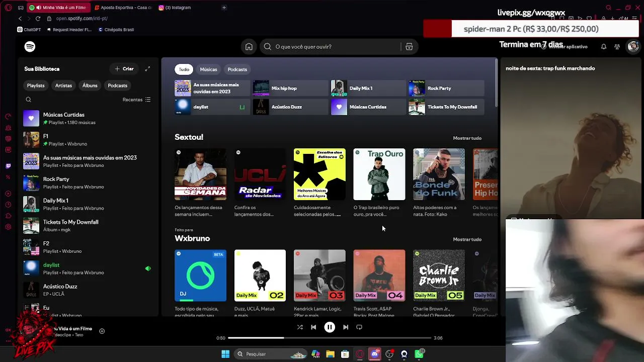Filter library by Playlists

pos(36,85)
